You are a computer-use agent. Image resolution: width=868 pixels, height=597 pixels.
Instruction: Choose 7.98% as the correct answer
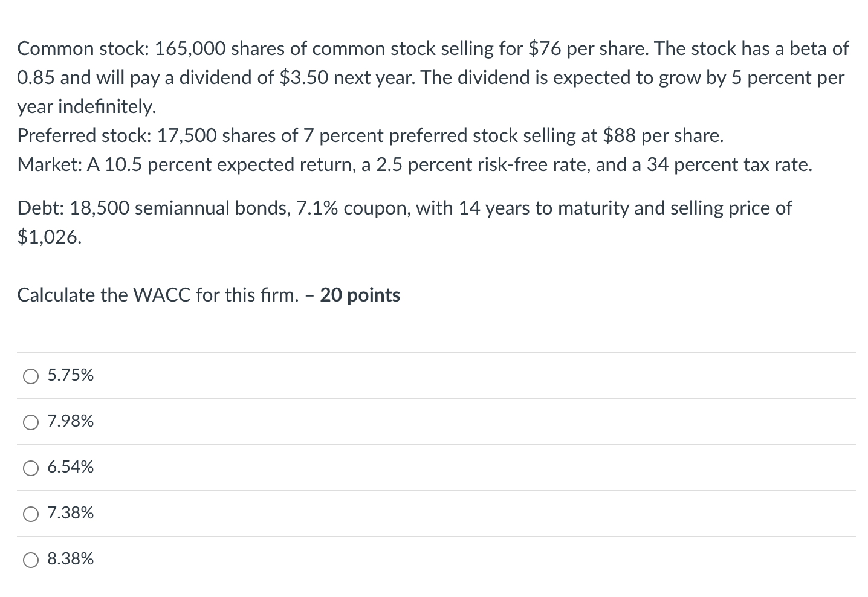point(30,422)
